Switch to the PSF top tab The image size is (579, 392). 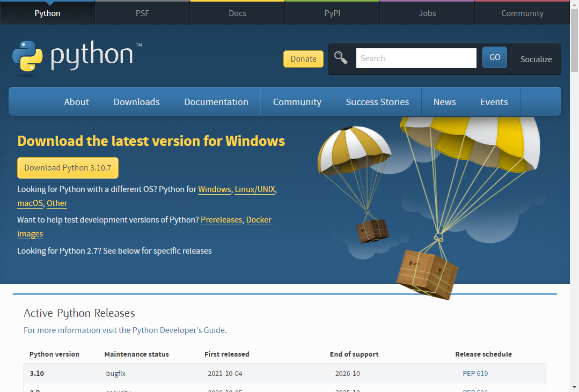coord(142,13)
